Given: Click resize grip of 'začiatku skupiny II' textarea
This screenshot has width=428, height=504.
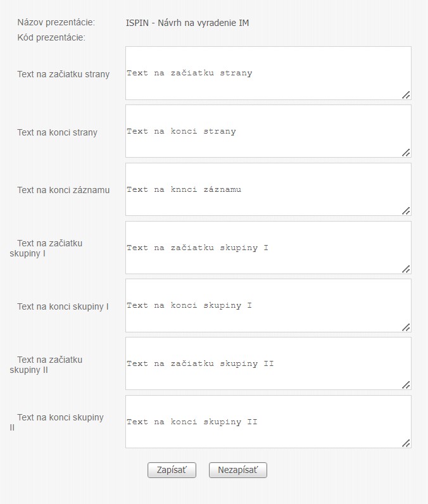Looking at the screenshot, I should [406, 385].
